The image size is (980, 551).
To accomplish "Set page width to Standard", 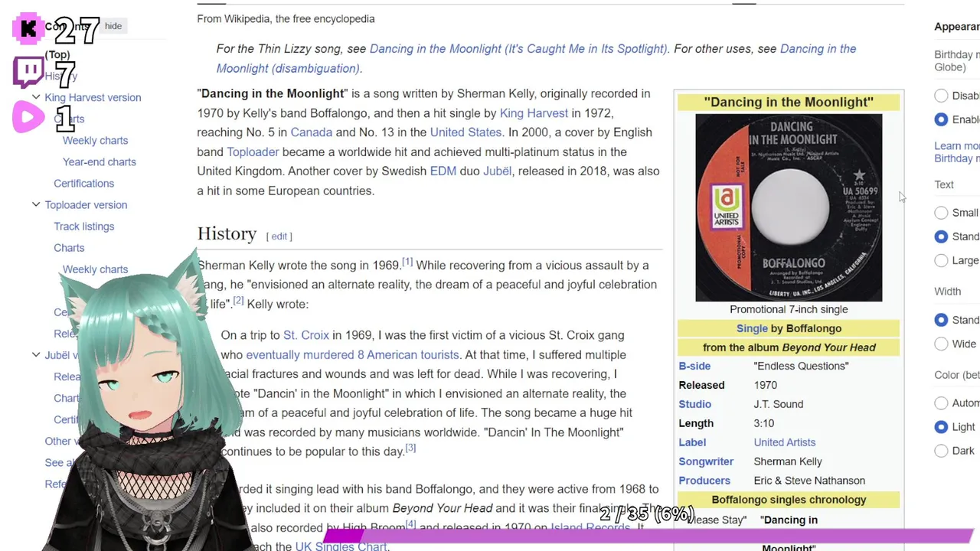I will click(941, 320).
